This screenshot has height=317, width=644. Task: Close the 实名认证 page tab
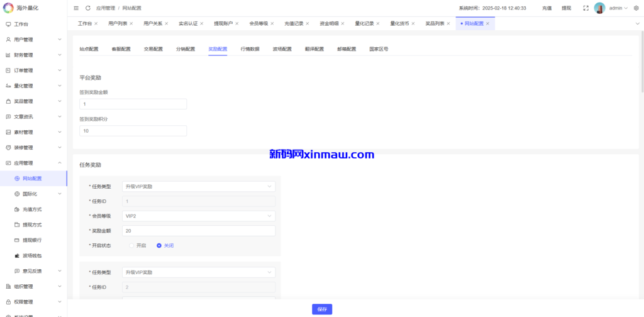click(202, 23)
